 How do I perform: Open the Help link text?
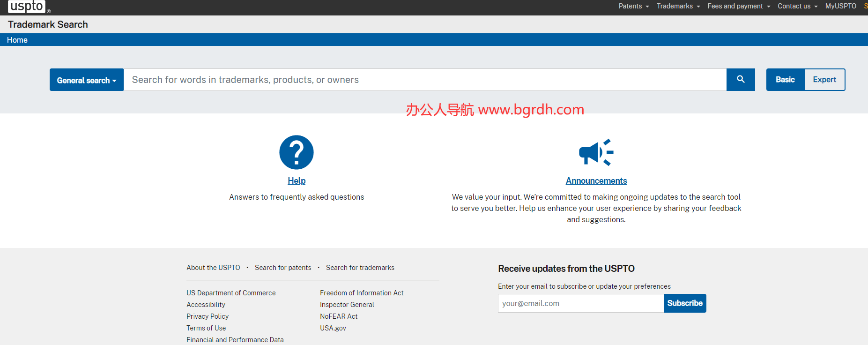(x=297, y=181)
